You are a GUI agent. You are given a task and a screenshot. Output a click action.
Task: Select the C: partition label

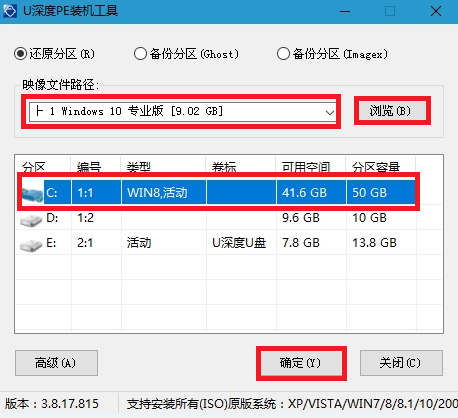tap(52, 193)
